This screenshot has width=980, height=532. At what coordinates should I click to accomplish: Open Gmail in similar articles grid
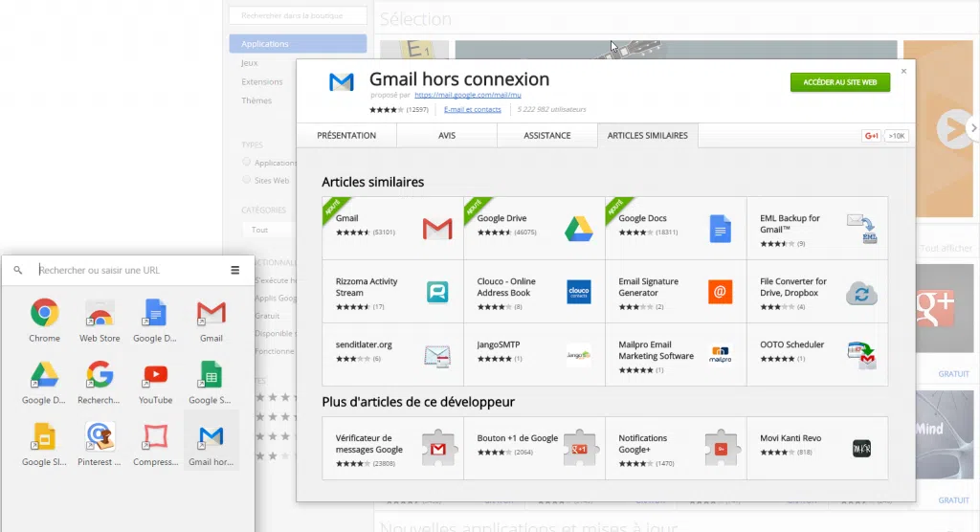392,228
